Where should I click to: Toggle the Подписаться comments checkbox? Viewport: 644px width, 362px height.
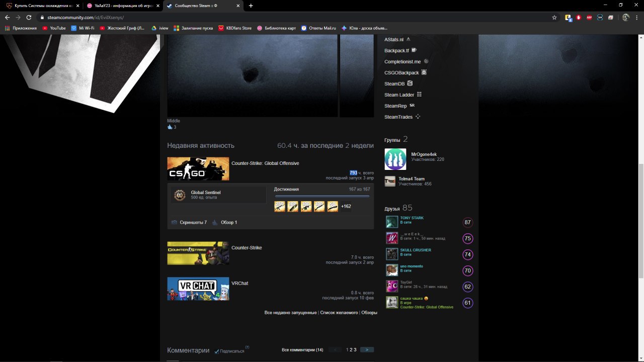pyautogui.click(x=217, y=351)
